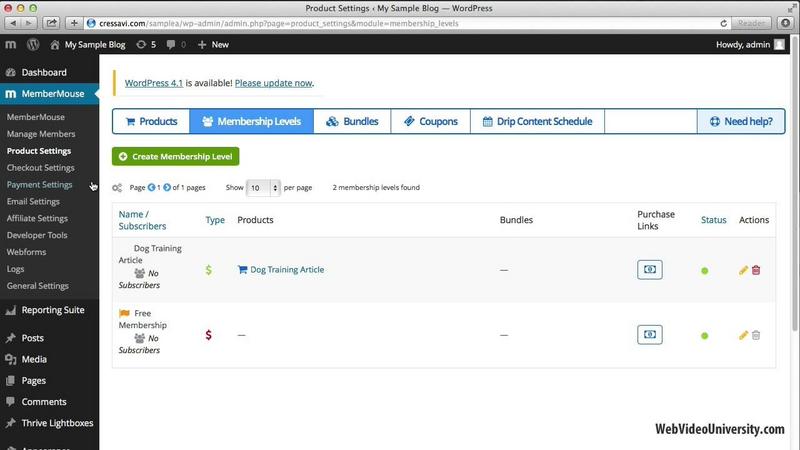The width and height of the screenshot is (800, 450).
Task: Open Developer Tools in sidebar
Action: (37, 235)
